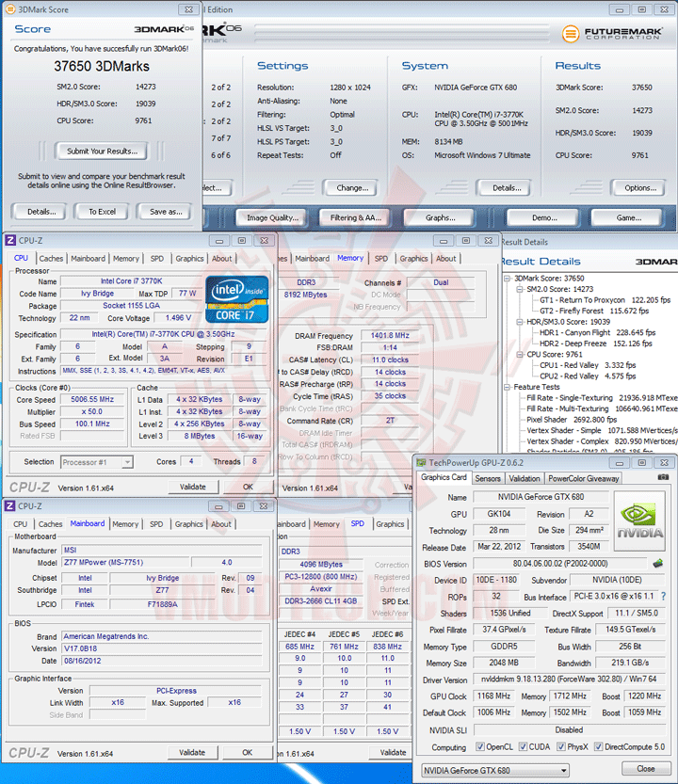
Task: Open the SPD tab in CPU-Z Mainboard window
Action: tap(156, 524)
